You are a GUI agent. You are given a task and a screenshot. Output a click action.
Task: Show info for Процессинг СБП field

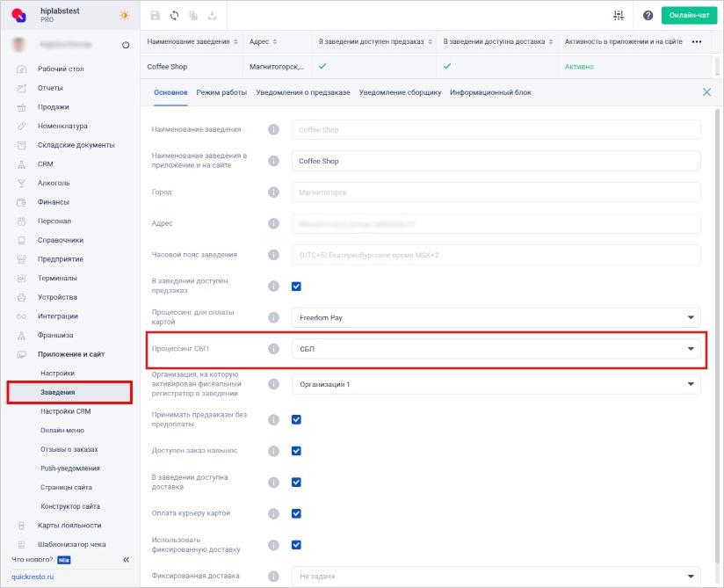tap(273, 349)
